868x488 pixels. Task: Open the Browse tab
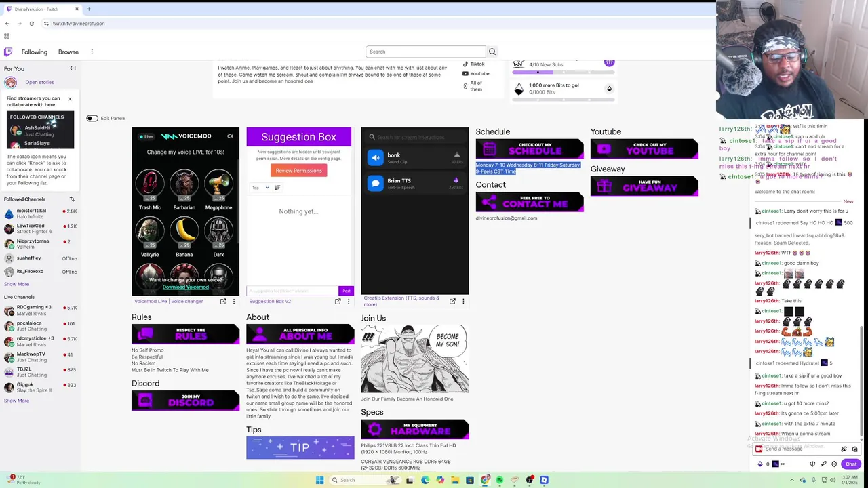tap(68, 52)
